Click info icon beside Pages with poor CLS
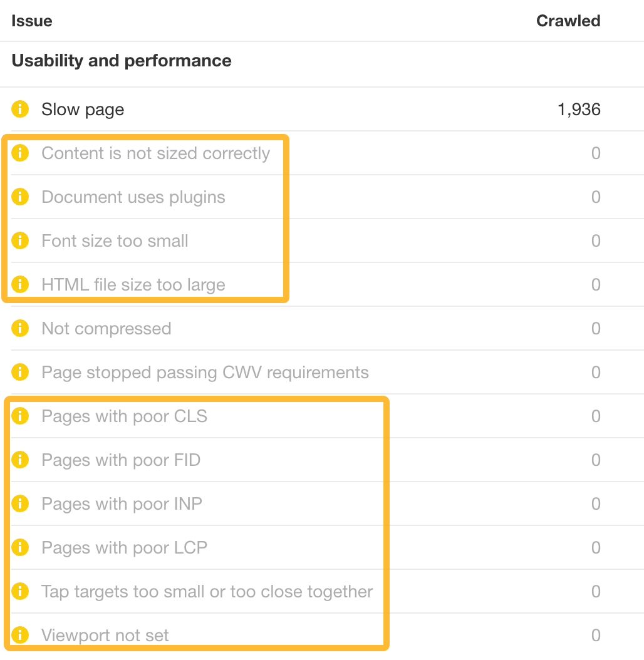This screenshot has width=644, height=660. 19,416
